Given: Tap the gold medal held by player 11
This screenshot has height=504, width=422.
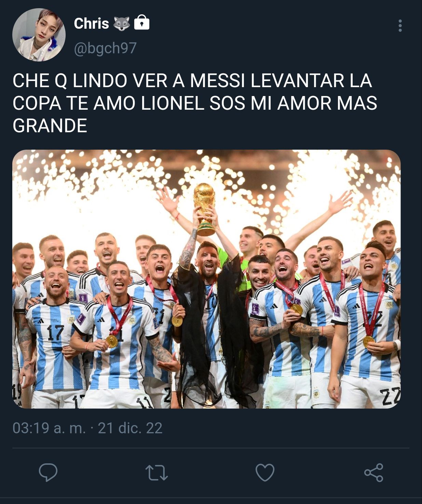Looking at the screenshot, I should click(x=111, y=341).
